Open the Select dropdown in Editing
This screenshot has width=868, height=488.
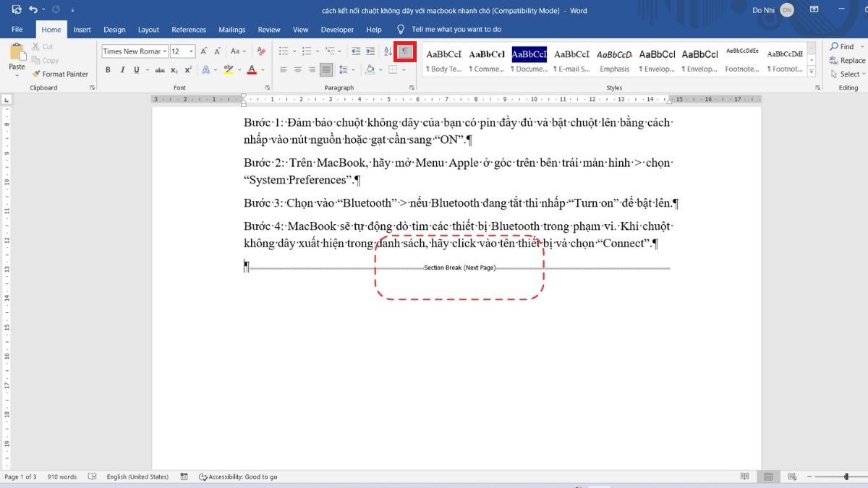847,74
